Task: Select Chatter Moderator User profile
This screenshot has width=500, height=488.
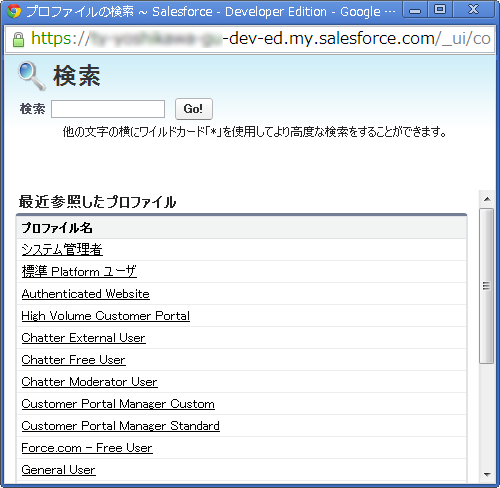Action: coord(89,382)
